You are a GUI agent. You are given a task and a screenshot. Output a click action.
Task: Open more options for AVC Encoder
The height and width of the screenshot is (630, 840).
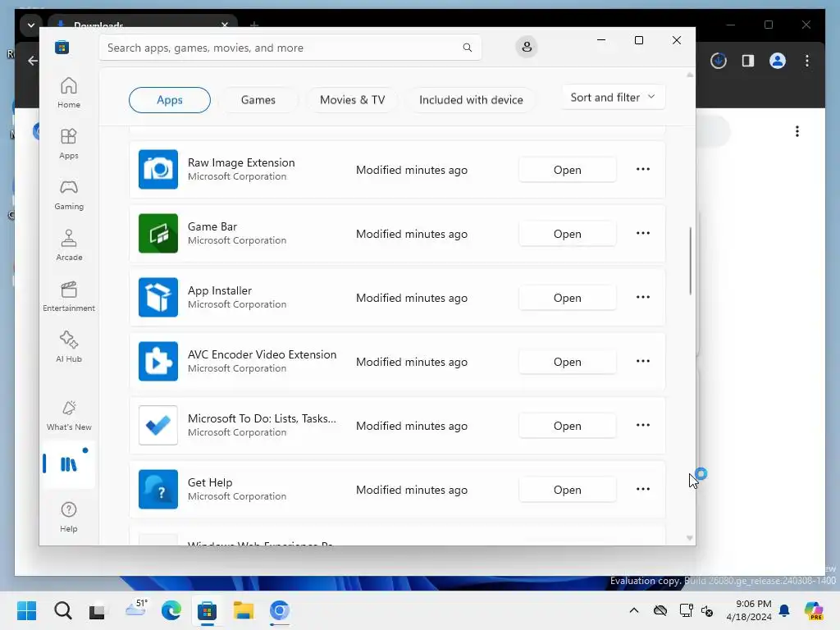pos(643,361)
